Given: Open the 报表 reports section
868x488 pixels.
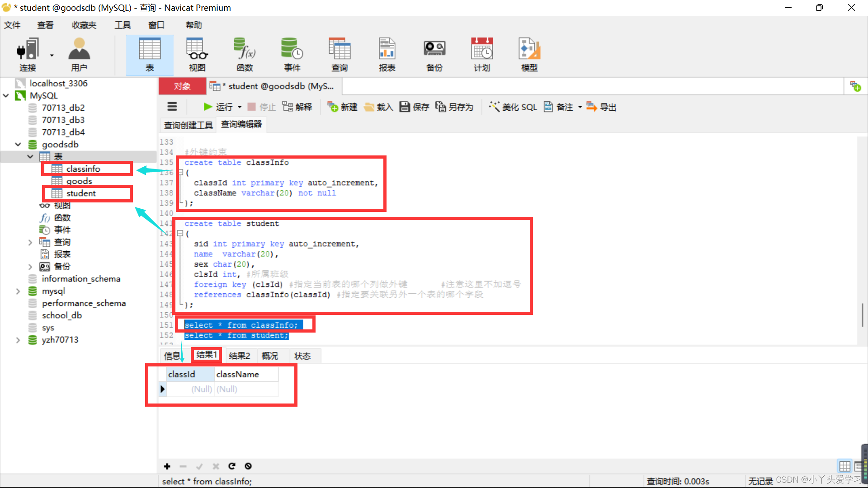Looking at the screenshot, I should [x=387, y=55].
